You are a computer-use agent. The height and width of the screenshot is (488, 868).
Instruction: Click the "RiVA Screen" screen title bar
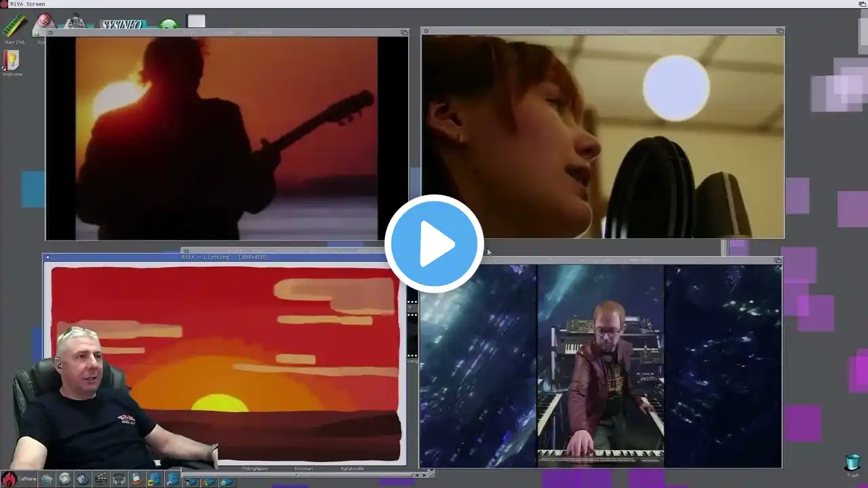[434, 4]
